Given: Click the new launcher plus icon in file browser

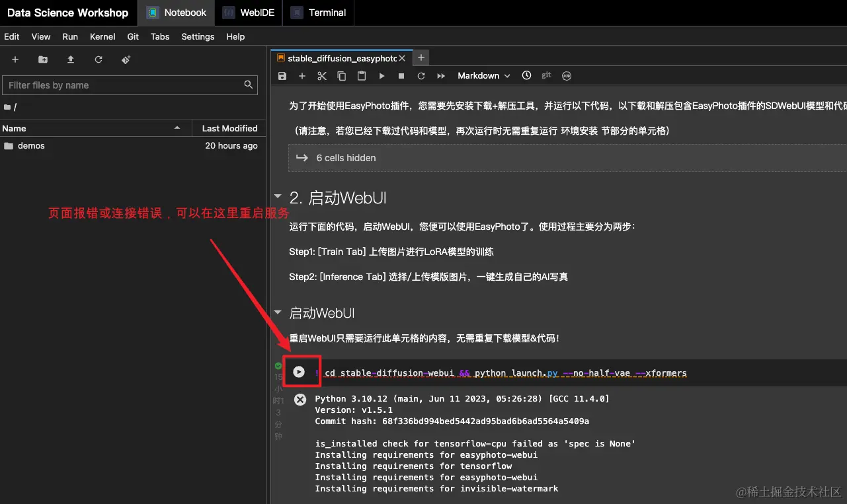Looking at the screenshot, I should coord(15,59).
